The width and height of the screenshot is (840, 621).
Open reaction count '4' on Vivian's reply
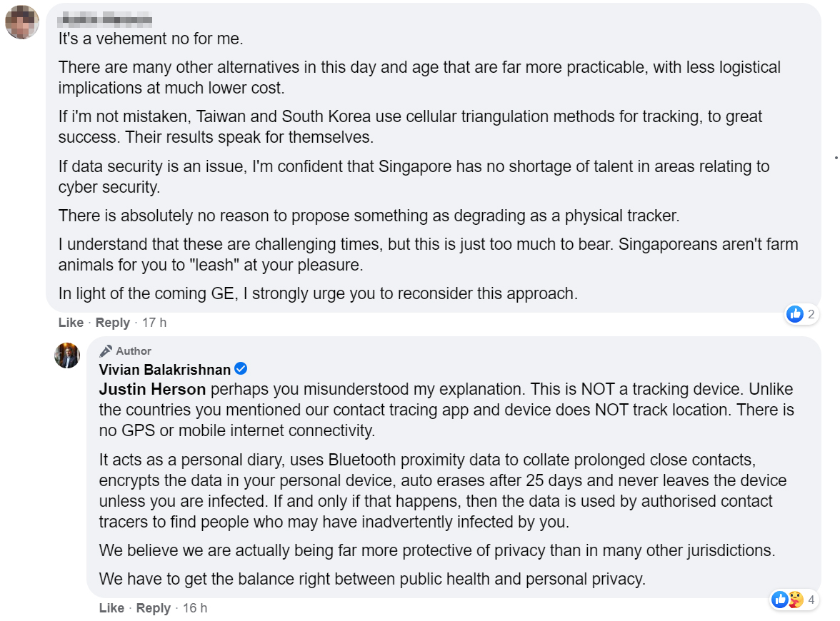click(811, 600)
